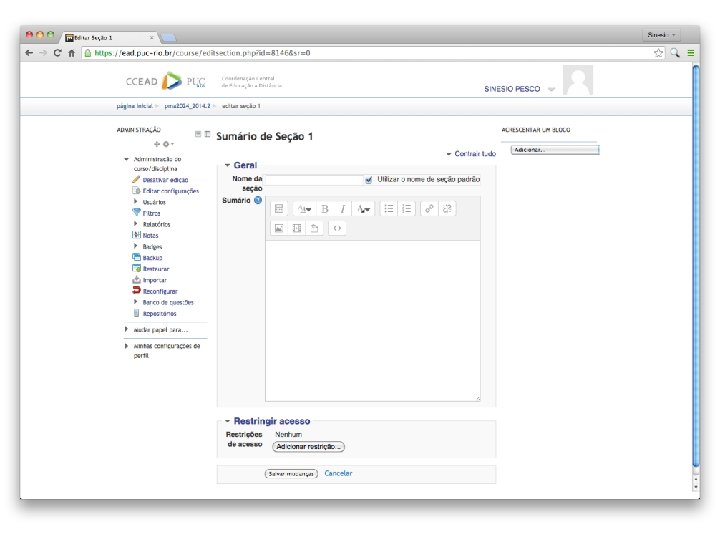The width and height of the screenshot is (720, 540).
Task: Open the gear actions menu under Administração
Action: [x=168, y=144]
